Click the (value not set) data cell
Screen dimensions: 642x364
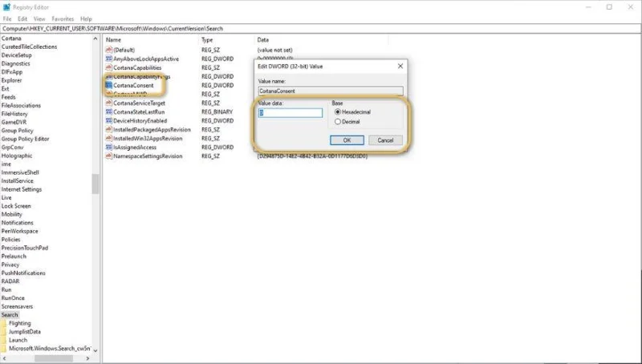point(274,50)
